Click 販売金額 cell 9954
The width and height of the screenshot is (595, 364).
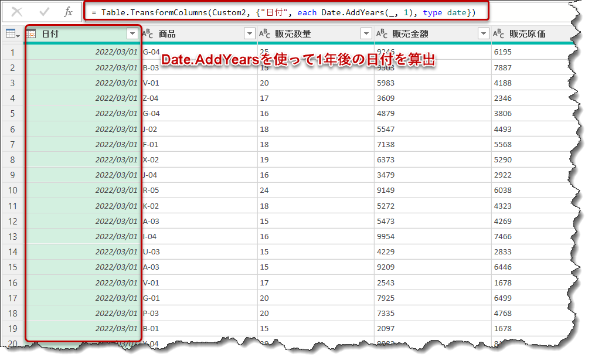point(433,236)
